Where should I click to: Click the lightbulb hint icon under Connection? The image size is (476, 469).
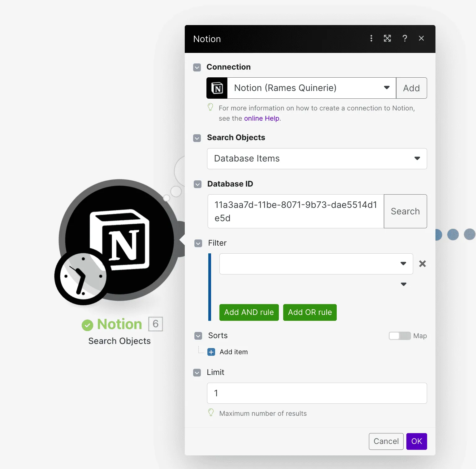[210, 107]
